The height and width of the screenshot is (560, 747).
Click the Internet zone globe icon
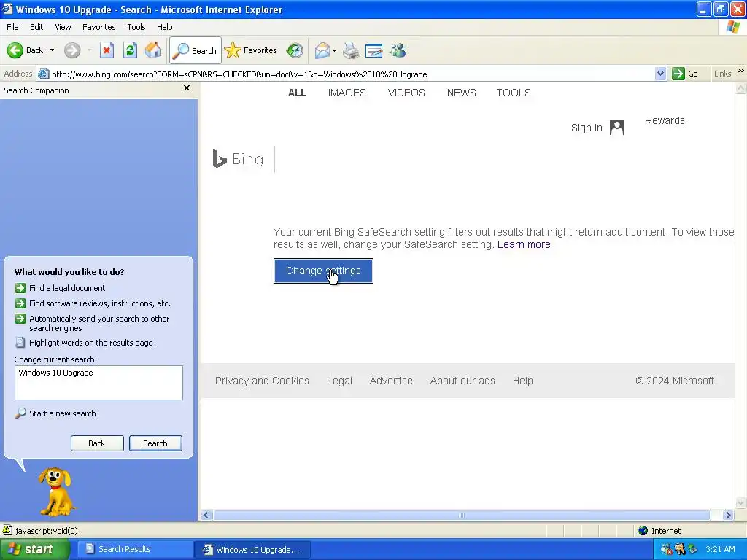643,531
